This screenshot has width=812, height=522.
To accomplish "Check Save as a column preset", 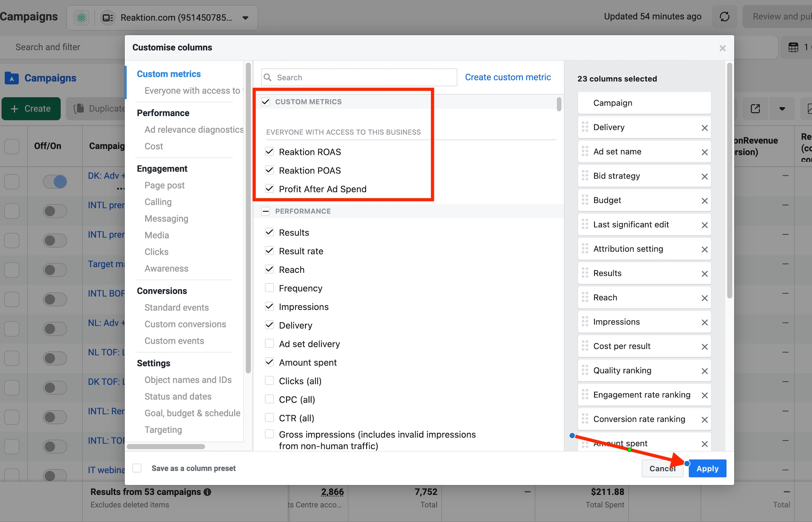I will click(x=137, y=468).
